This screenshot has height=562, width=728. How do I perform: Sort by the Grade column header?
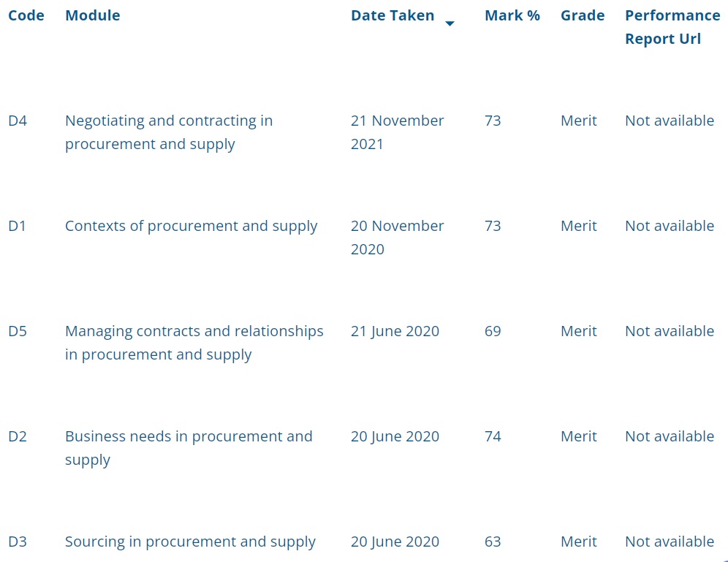[583, 15]
